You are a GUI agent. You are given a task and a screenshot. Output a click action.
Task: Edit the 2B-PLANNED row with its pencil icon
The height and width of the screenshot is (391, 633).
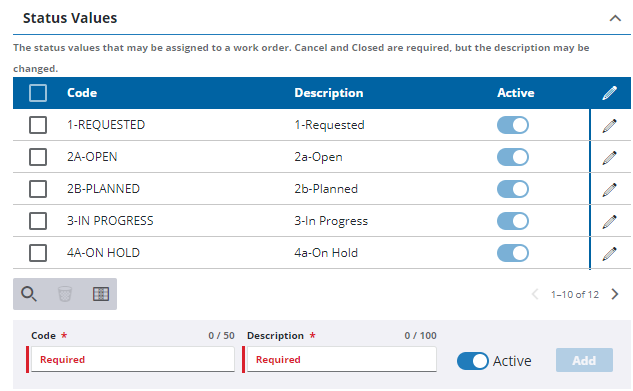coord(610,189)
